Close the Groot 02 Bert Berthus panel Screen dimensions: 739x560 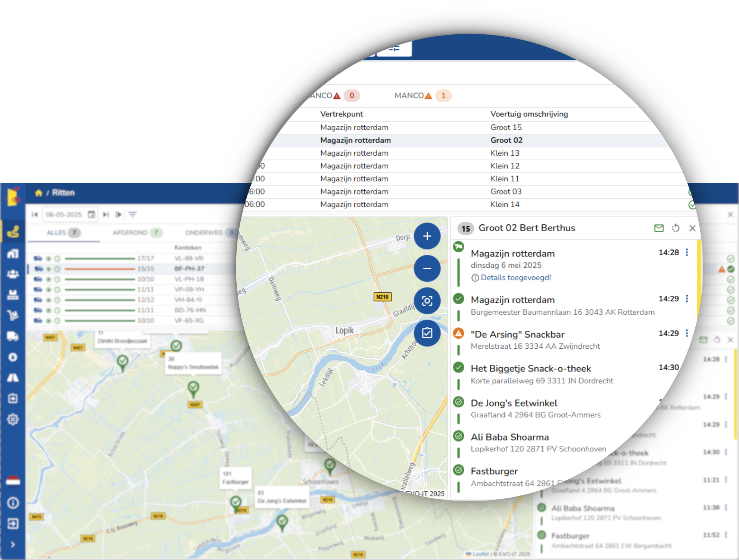(x=692, y=228)
